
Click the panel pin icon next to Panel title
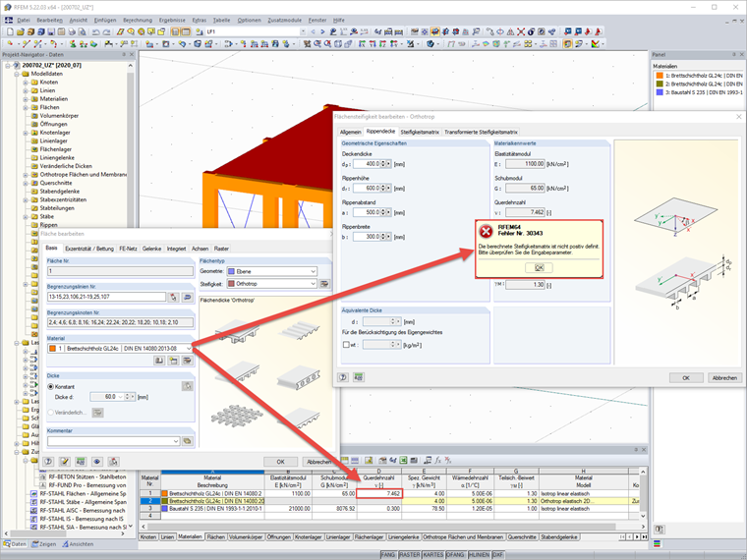(x=734, y=55)
